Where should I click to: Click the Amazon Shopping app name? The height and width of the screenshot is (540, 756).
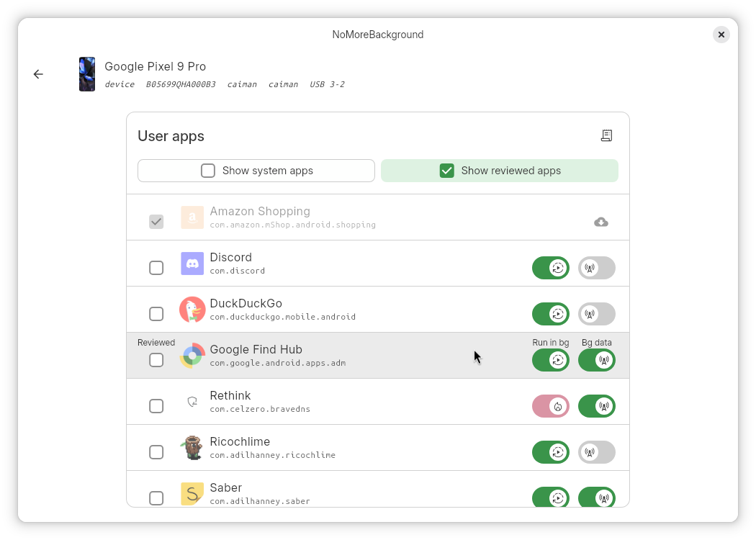coord(260,211)
